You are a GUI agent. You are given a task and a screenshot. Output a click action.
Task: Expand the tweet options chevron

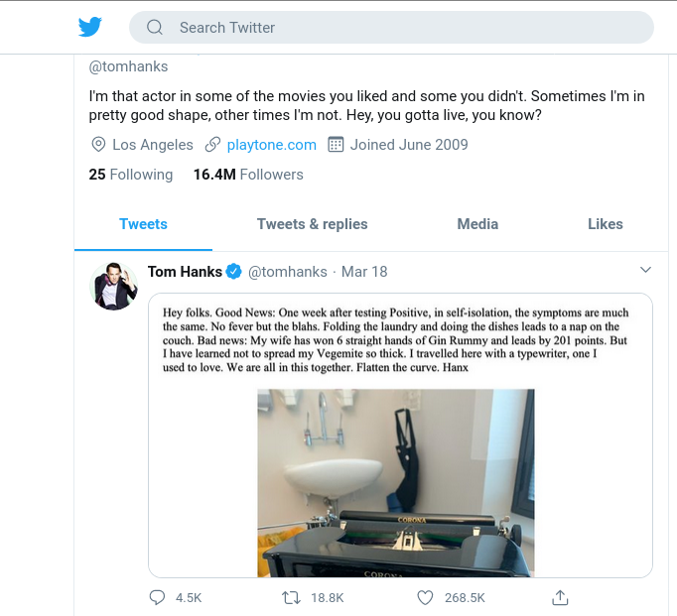(x=645, y=270)
